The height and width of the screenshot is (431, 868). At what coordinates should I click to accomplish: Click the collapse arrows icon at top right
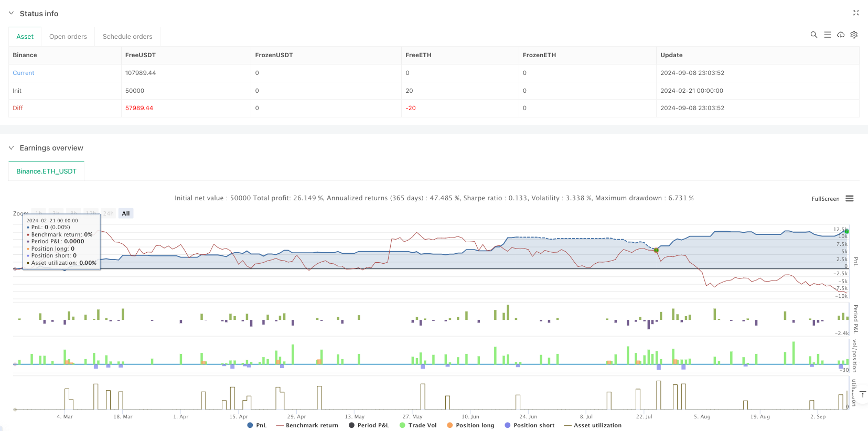tap(856, 13)
